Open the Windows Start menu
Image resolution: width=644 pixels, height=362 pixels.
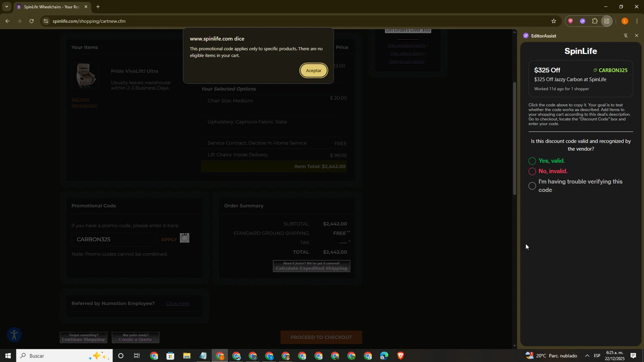pos(8,356)
